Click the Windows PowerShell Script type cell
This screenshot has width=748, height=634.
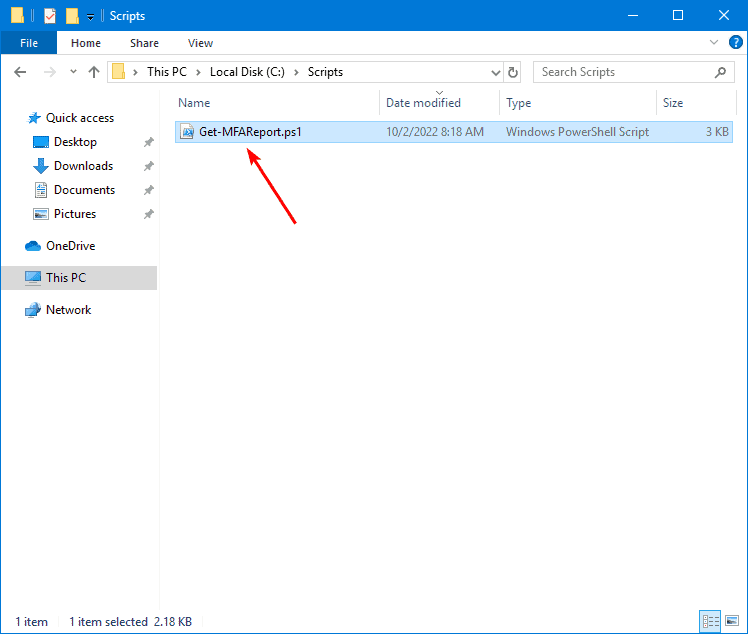[577, 132]
